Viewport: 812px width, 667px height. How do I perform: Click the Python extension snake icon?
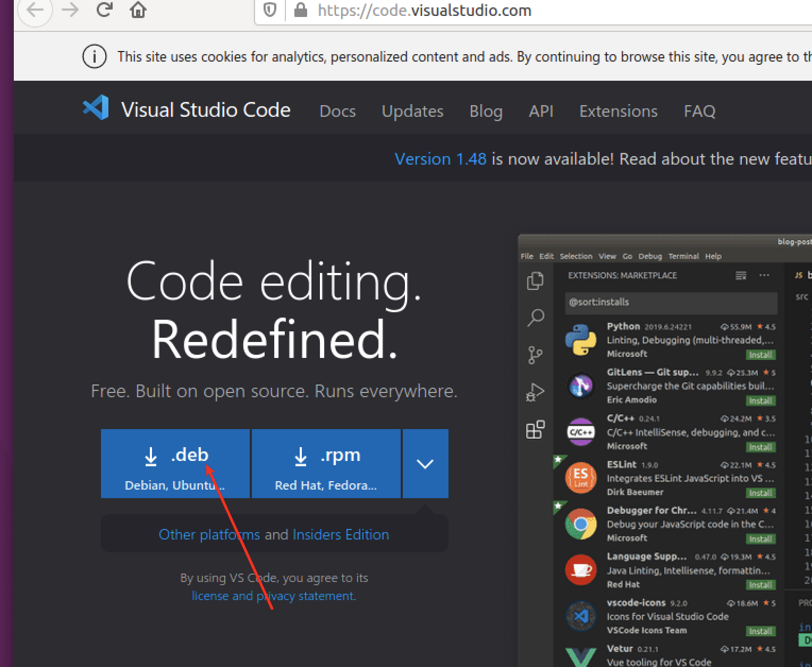[581, 340]
